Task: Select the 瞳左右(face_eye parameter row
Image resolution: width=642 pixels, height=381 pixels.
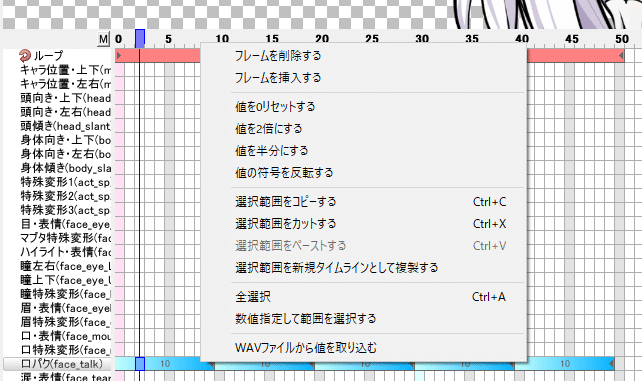Action: (x=66, y=266)
